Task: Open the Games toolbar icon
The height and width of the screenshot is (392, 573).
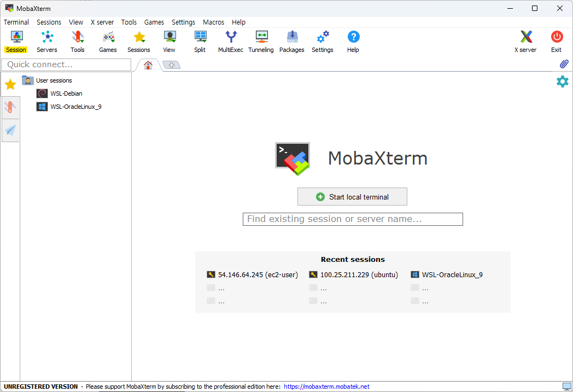Action: click(108, 42)
